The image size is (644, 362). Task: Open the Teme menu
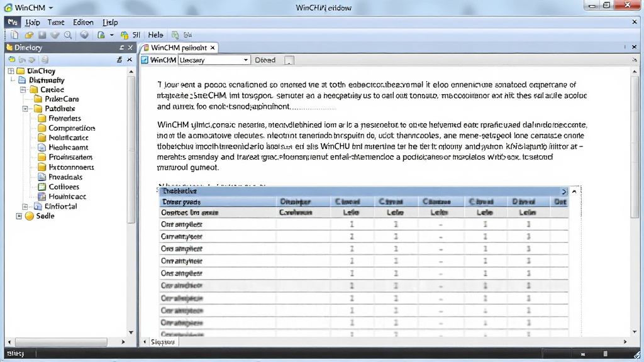[x=55, y=22]
